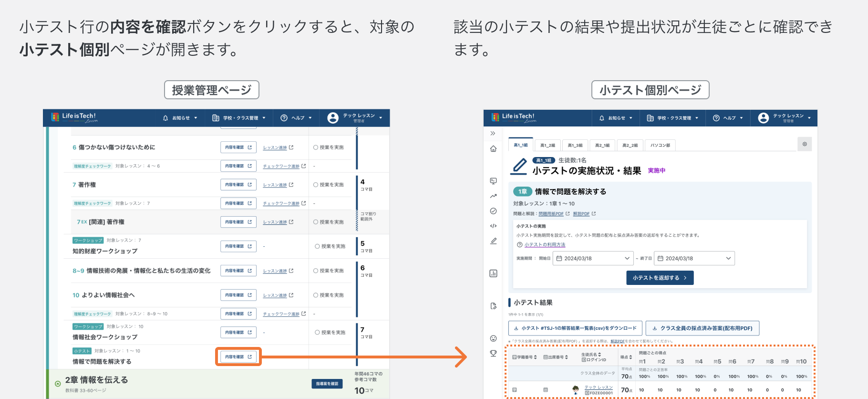Open the trophy sidebar icon
This screenshot has height=399, width=868.
pyautogui.click(x=493, y=353)
